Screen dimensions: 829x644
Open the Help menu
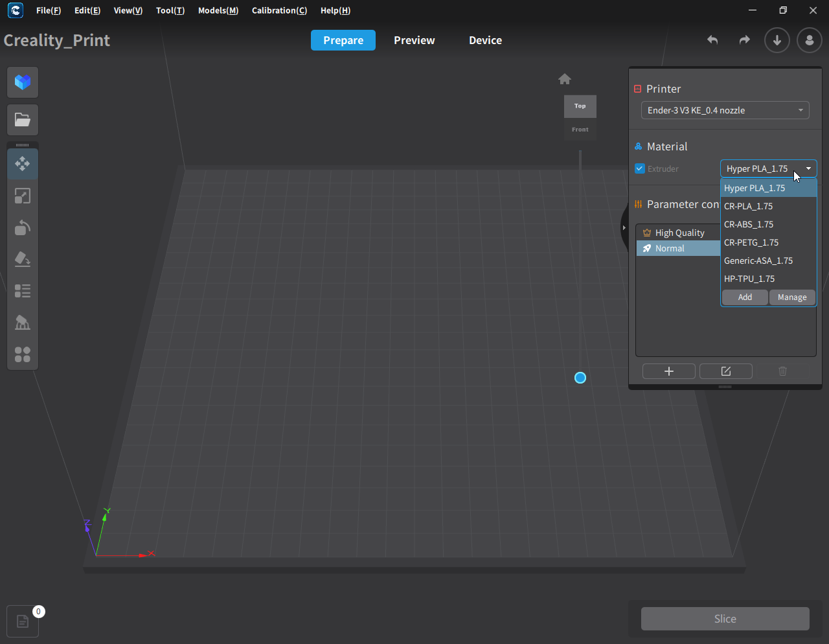coord(335,10)
